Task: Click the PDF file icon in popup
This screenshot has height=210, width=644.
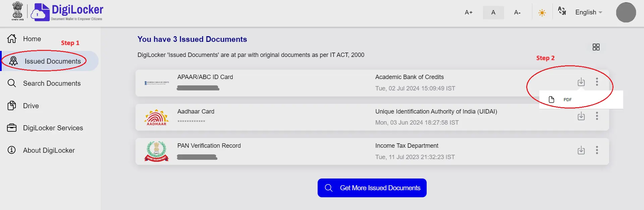Action: (x=551, y=99)
